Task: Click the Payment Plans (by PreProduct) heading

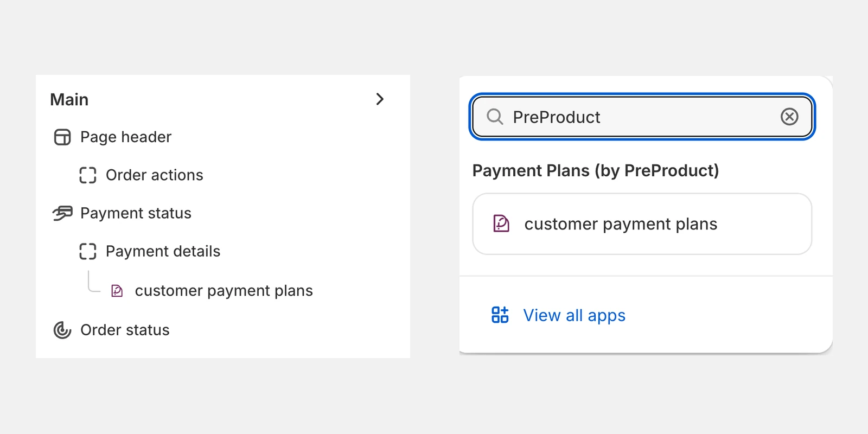Action: [596, 171]
